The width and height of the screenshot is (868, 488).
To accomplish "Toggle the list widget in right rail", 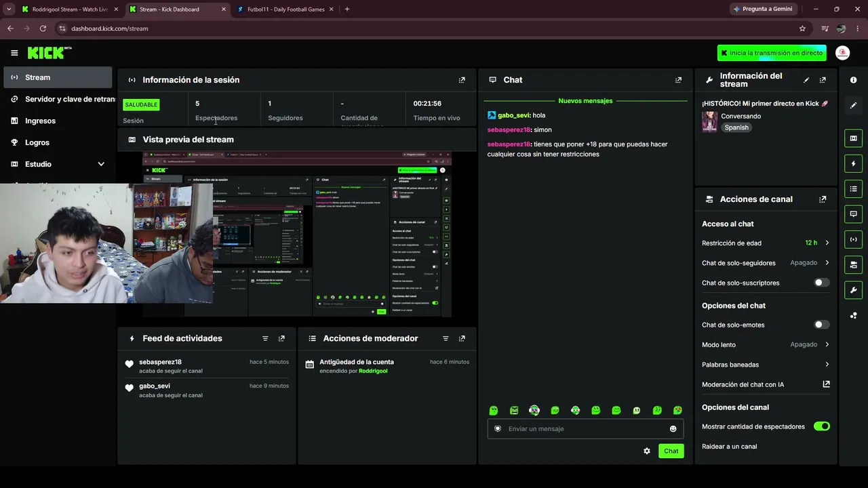I will tap(853, 189).
